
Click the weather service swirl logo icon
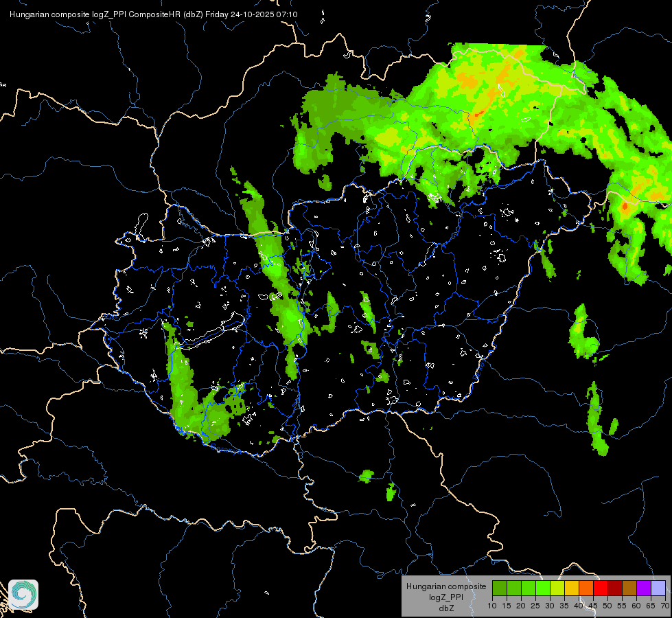pos(23,595)
